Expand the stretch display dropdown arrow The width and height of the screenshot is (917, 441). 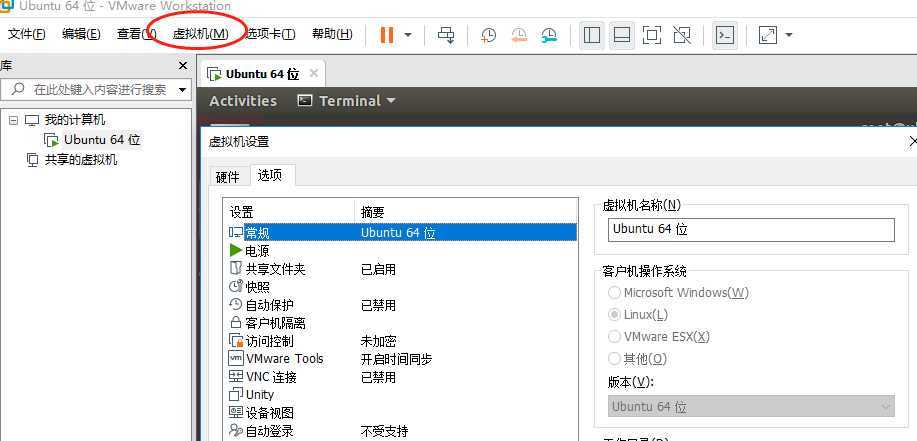click(788, 35)
